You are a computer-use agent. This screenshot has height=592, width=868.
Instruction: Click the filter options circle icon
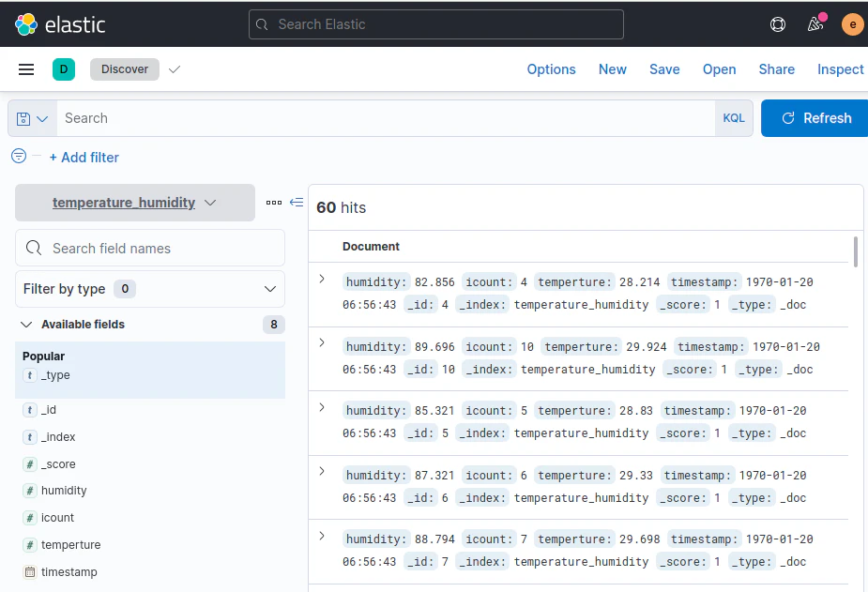click(18, 156)
